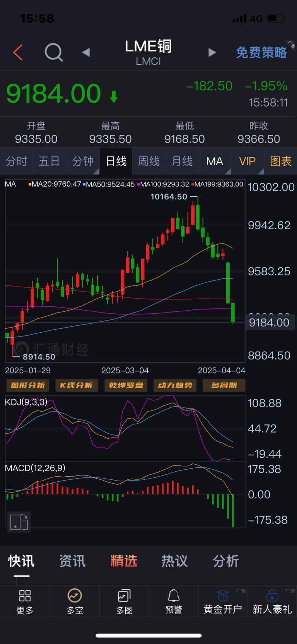The width and height of the screenshot is (297, 644).
Task: Select 五日 chart tab
Action: [x=49, y=161]
